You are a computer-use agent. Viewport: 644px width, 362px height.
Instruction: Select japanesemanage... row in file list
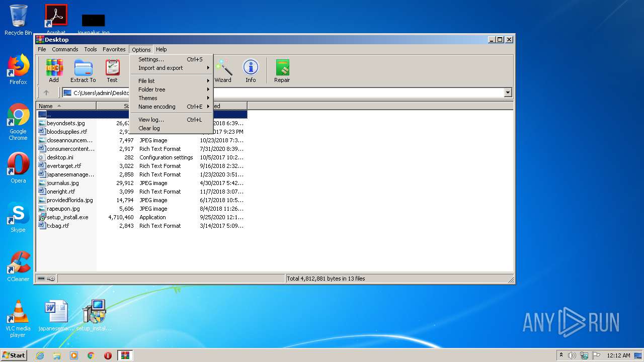point(141,174)
